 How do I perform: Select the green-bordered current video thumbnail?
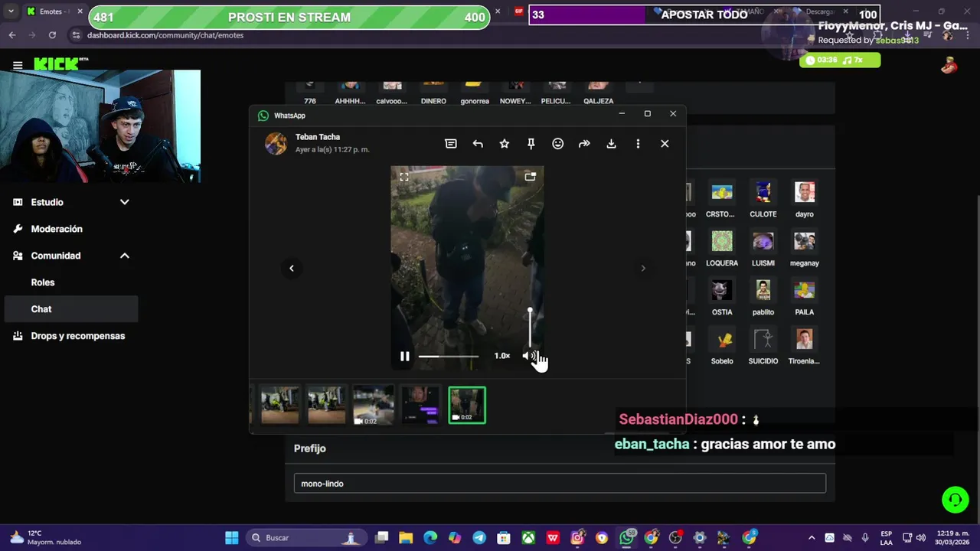pyautogui.click(x=467, y=406)
